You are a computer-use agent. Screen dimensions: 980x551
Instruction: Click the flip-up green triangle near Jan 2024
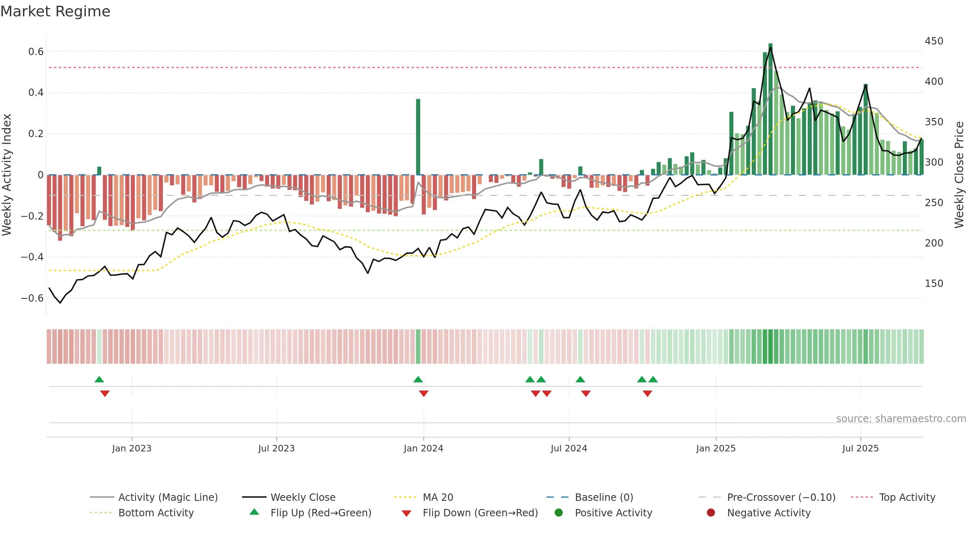[418, 379]
